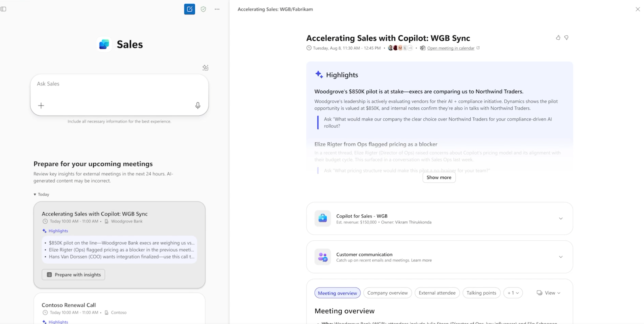Focus the Ask Sales input field
Viewport: 644px width, 324px height.
(x=119, y=95)
